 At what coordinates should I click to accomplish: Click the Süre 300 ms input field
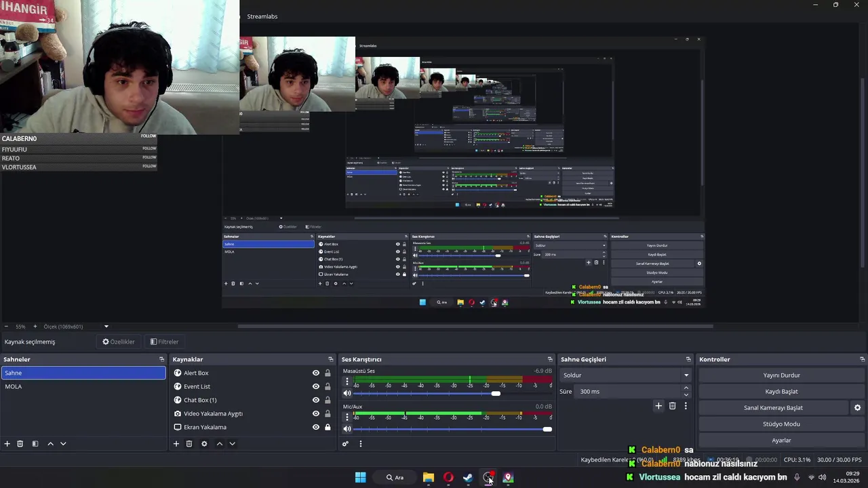[629, 392]
